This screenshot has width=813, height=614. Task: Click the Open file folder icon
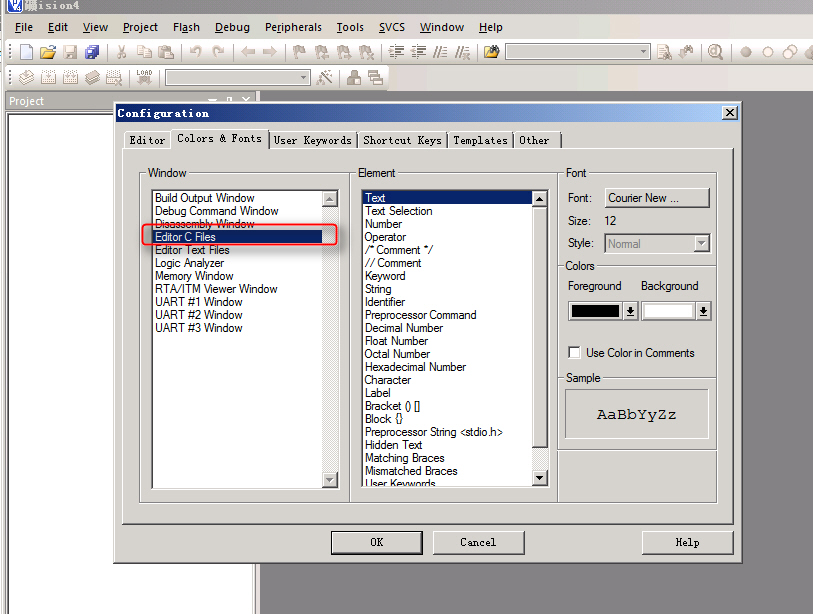point(48,52)
